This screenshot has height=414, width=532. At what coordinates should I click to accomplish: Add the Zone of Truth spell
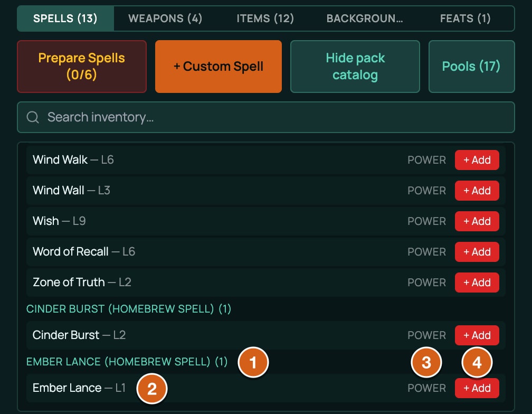(x=477, y=283)
